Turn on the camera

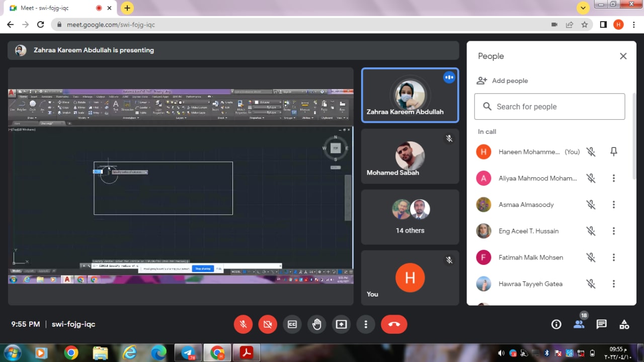(268, 324)
